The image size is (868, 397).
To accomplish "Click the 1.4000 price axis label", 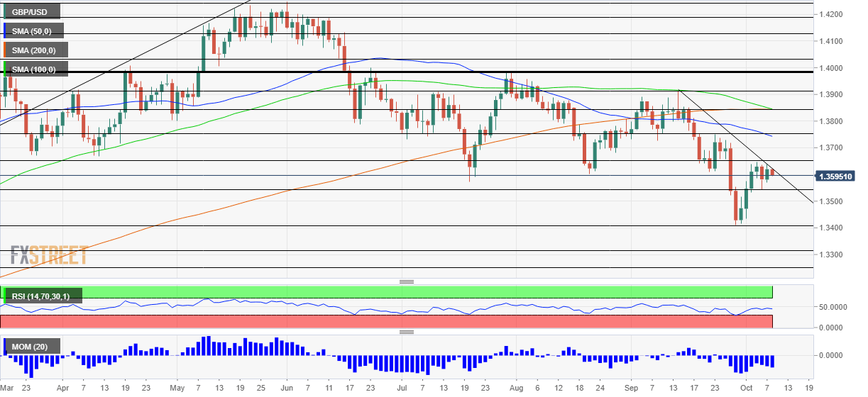I will point(830,68).
